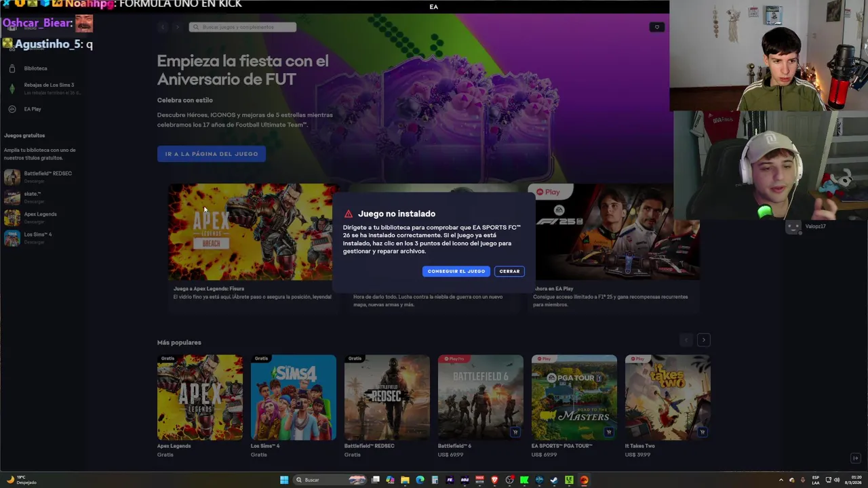
Task: Open the It Takes Two game card
Action: tap(668, 397)
